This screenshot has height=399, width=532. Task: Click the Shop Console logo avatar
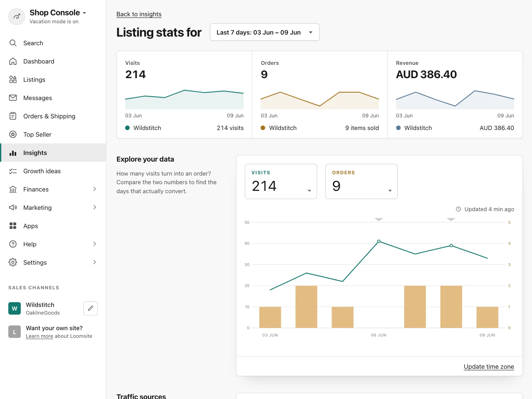coord(17,17)
